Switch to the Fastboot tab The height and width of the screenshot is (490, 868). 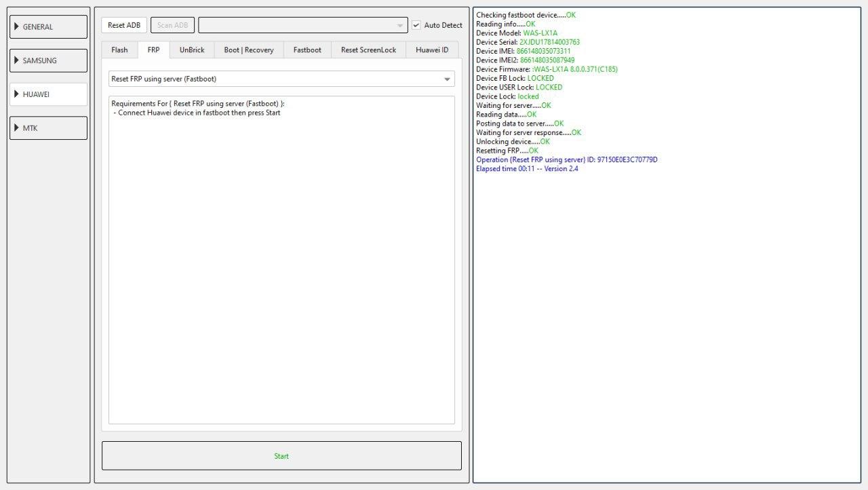(307, 50)
